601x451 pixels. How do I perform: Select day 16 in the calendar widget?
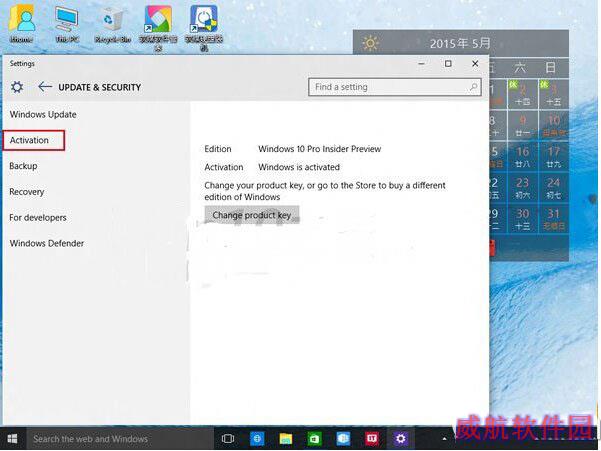click(x=523, y=156)
